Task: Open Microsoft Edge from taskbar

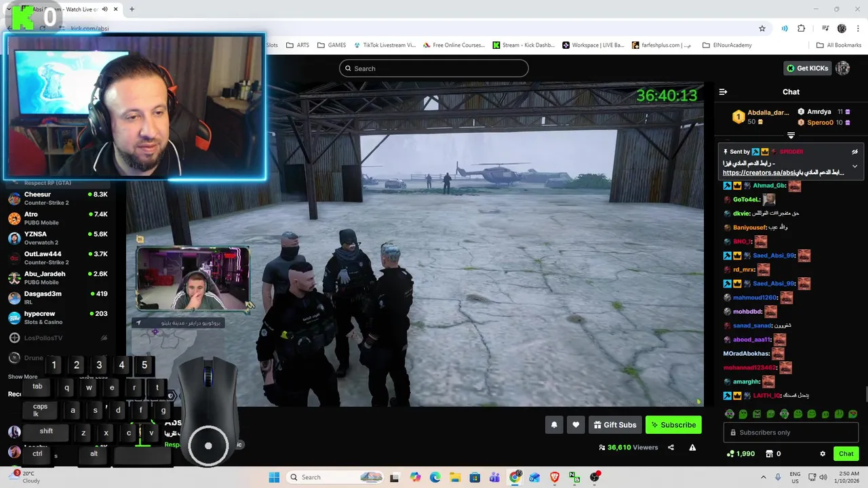Action: 435,477
